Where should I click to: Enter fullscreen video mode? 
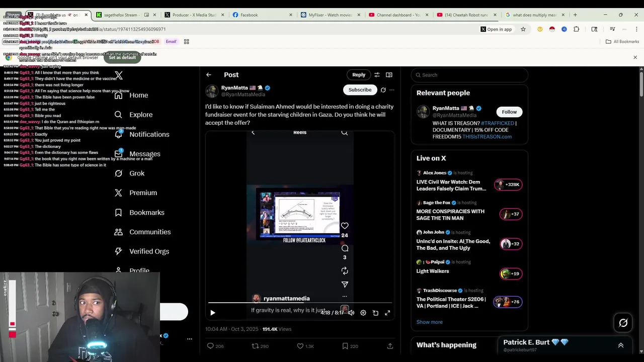pos(387,313)
